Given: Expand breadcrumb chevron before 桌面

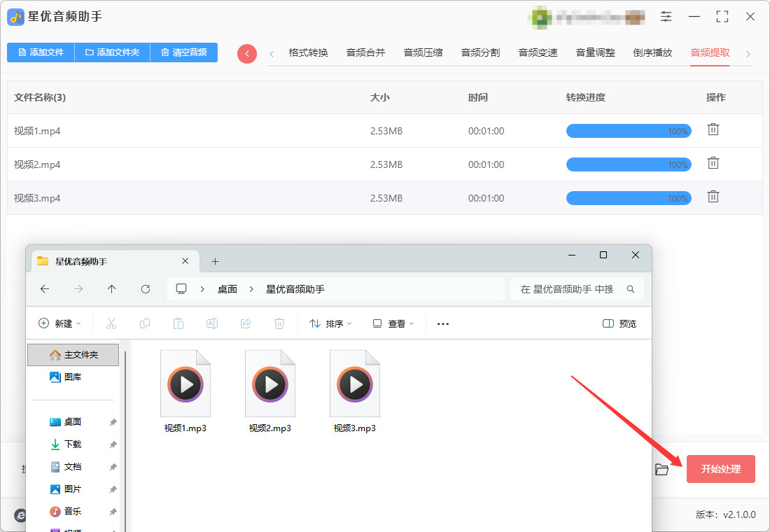Looking at the screenshot, I should click(202, 289).
